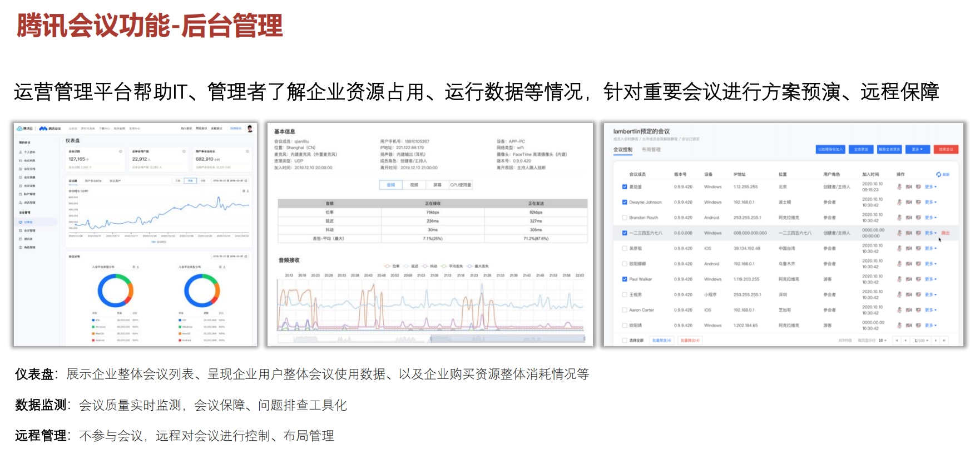The image size is (980, 463).
Task: Click the camera icon in Brandon Routh's row
Action: pyautogui.click(x=909, y=218)
